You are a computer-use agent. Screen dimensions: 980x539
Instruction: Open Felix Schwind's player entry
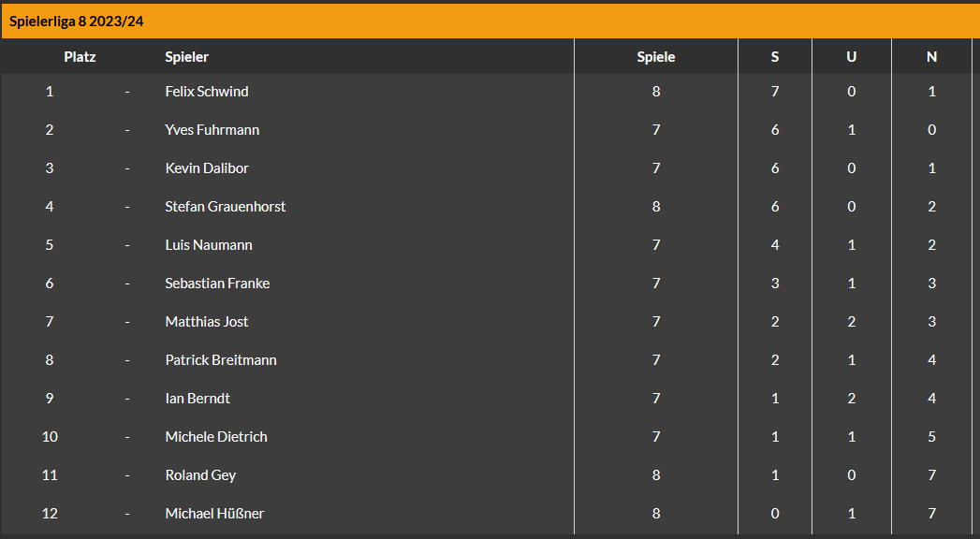tap(206, 91)
